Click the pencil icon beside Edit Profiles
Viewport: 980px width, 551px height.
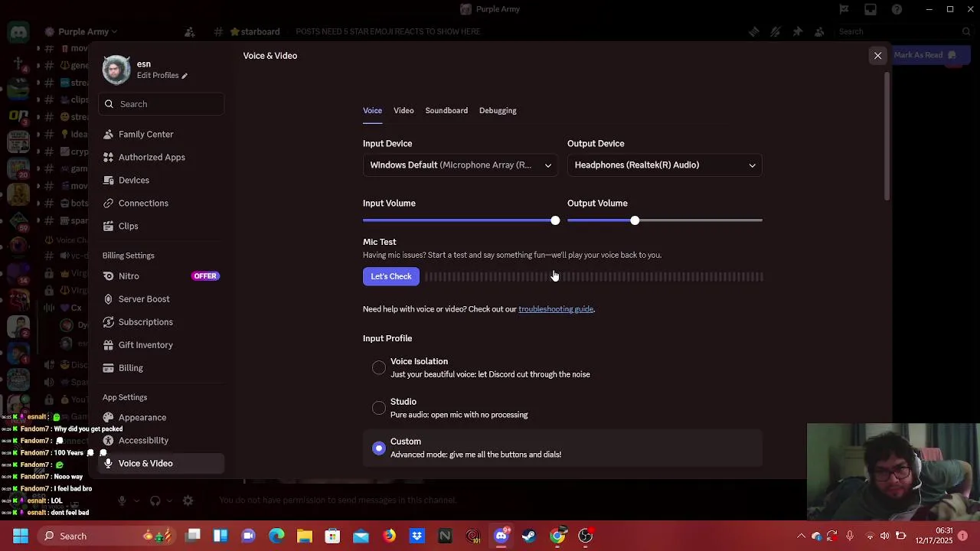pyautogui.click(x=185, y=76)
